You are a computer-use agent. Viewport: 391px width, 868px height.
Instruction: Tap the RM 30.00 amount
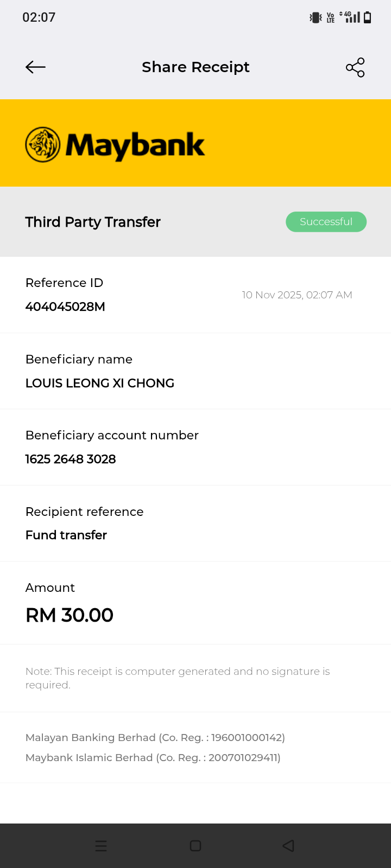tap(70, 615)
